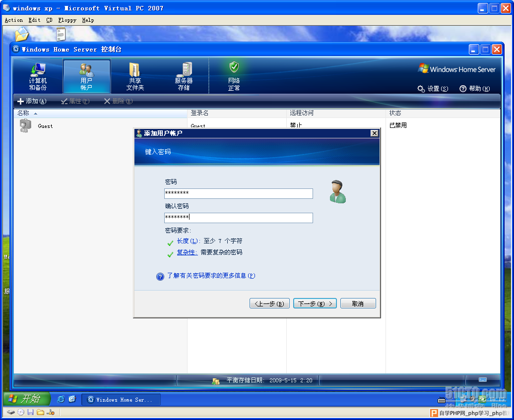Viewport: 514px width, 420px height.
Task: Open 了解有关密码要求的更多信息(P) link
Action: pyautogui.click(x=211, y=276)
